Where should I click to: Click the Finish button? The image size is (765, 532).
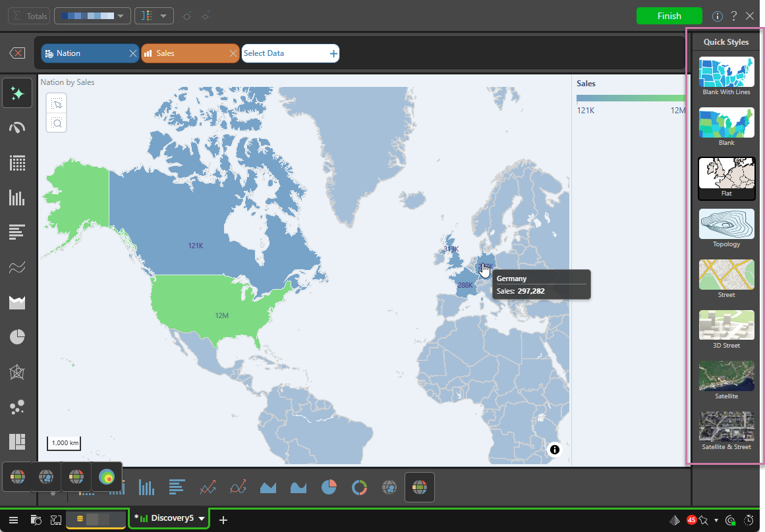[x=669, y=16]
